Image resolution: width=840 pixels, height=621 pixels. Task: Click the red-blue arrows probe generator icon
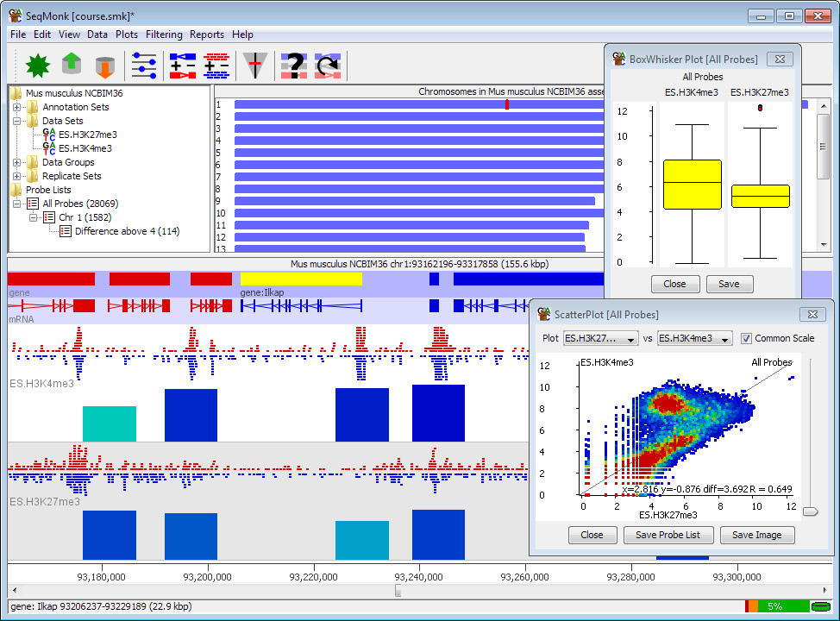point(183,66)
